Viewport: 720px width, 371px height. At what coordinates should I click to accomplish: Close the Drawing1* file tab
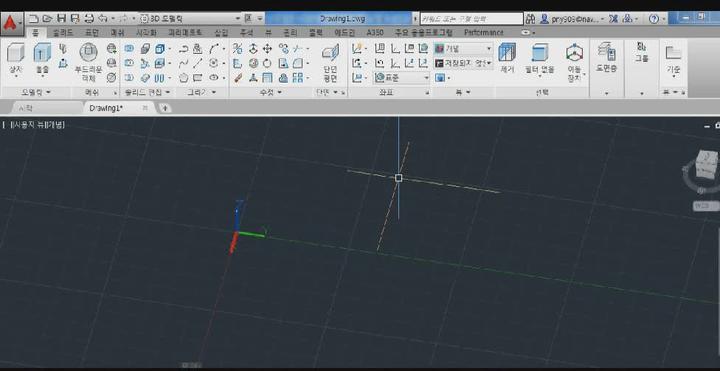(x=145, y=108)
